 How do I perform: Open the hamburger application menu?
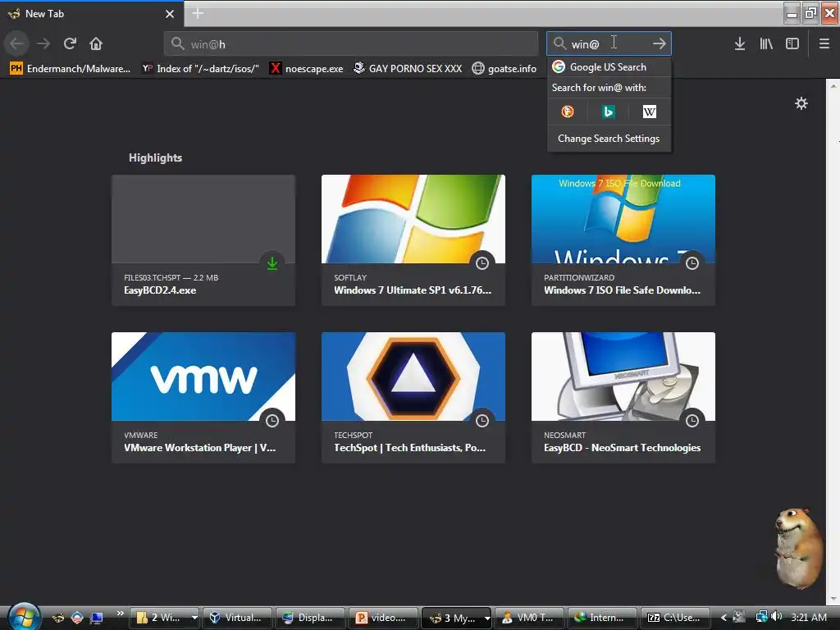click(x=824, y=43)
